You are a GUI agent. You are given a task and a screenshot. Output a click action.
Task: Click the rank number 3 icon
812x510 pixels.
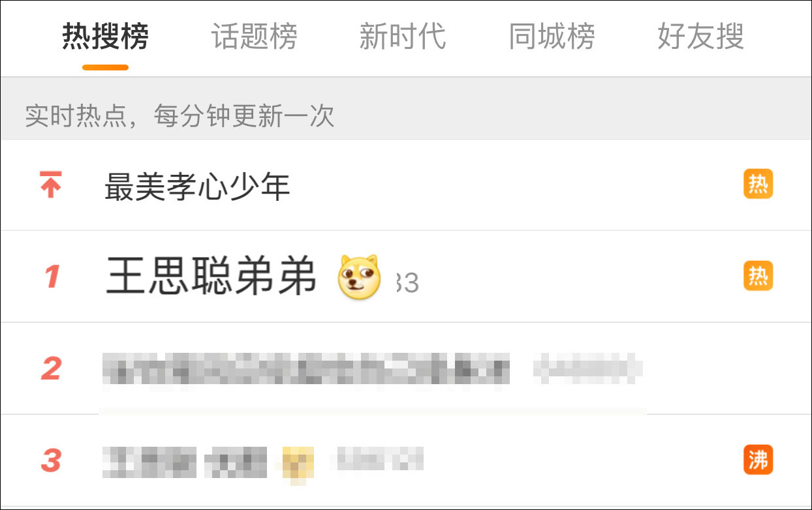click(51, 460)
